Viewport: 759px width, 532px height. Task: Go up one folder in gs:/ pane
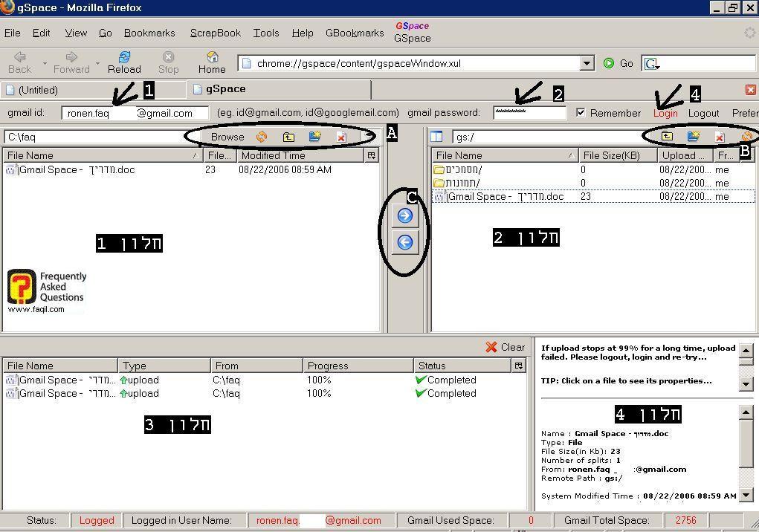(x=667, y=137)
